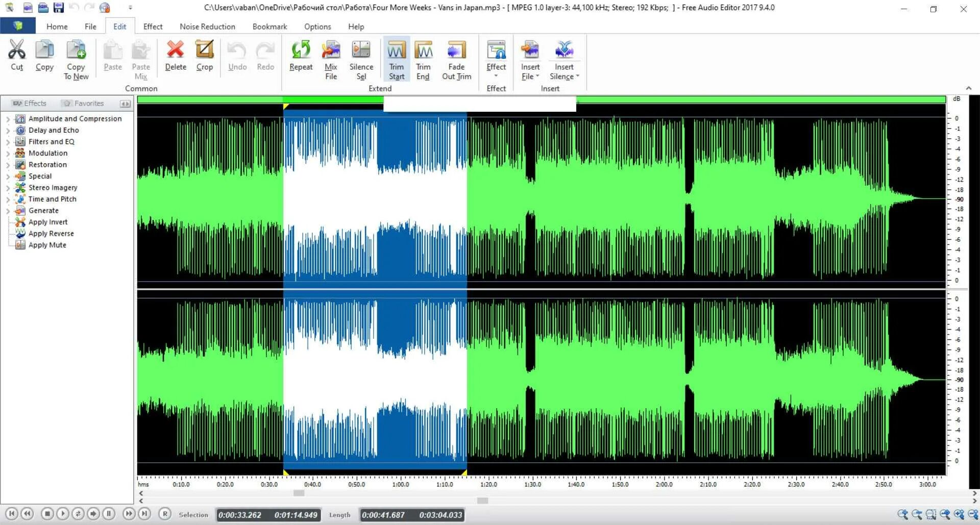
Task: Expand Amplitude and Compression category
Action: (x=8, y=119)
